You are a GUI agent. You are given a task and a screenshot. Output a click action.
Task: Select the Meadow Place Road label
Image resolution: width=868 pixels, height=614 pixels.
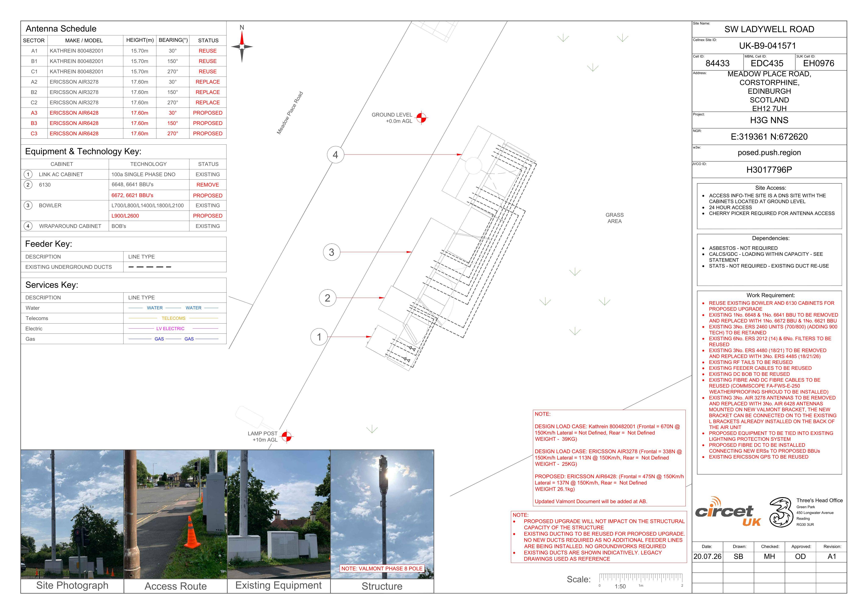[x=290, y=113]
